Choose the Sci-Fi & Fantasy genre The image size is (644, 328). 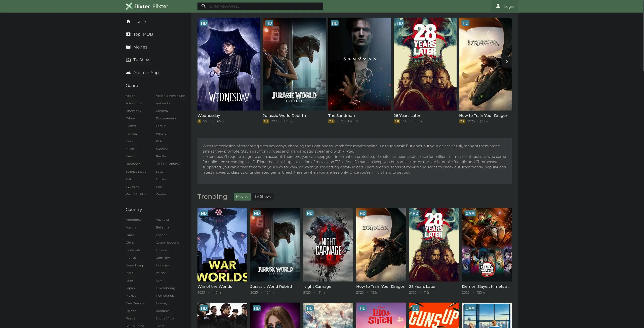(x=167, y=164)
